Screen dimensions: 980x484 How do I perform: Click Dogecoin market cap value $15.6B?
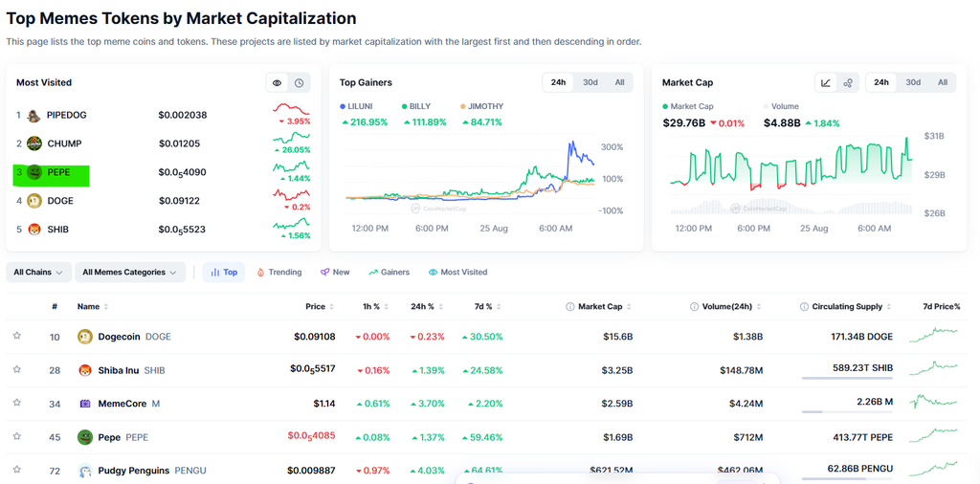point(618,337)
